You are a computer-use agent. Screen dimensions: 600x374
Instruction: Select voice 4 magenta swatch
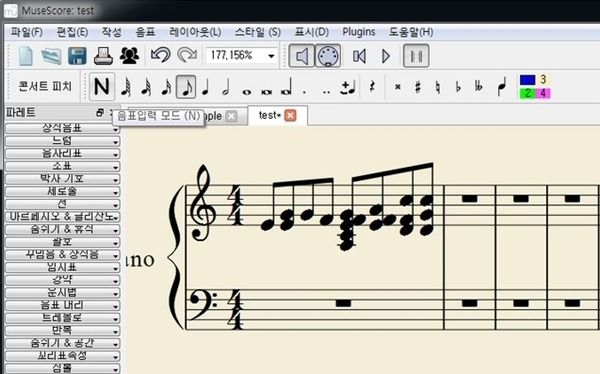pos(543,93)
